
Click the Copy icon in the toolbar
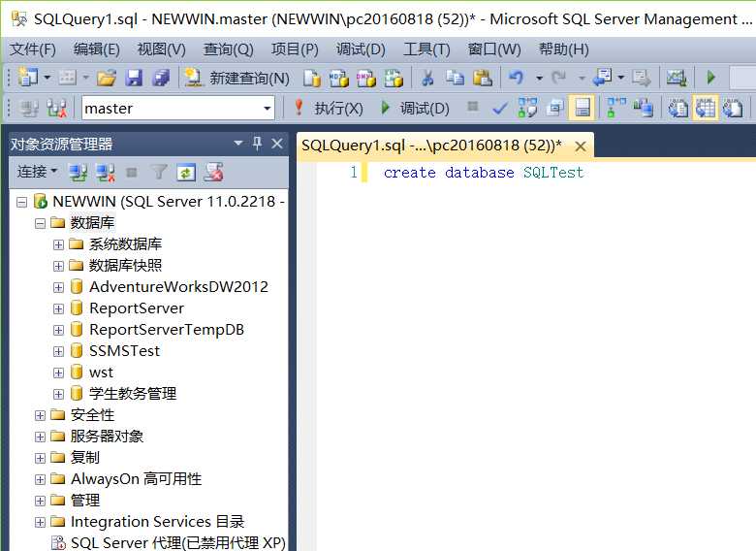pos(455,78)
